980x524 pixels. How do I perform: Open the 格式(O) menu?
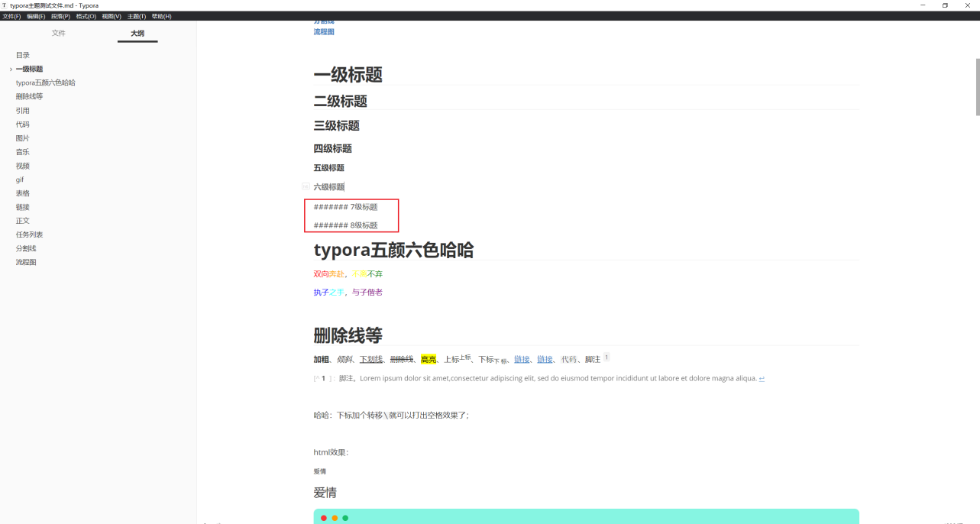point(86,16)
